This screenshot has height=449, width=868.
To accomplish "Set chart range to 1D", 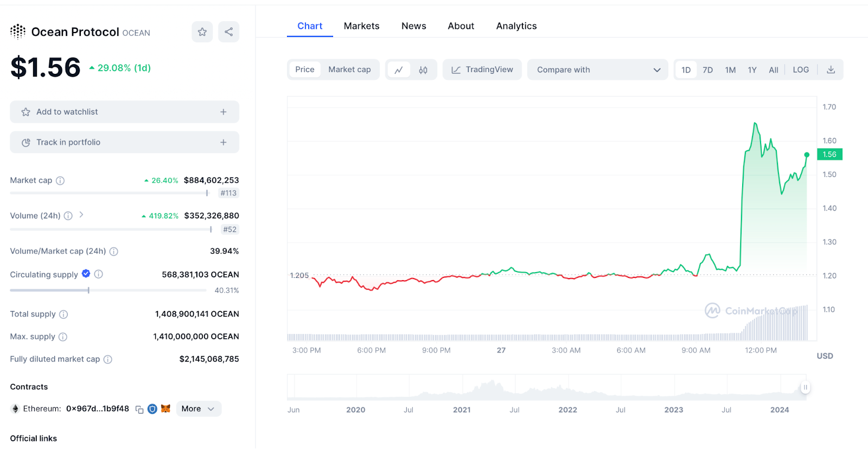I will click(686, 70).
